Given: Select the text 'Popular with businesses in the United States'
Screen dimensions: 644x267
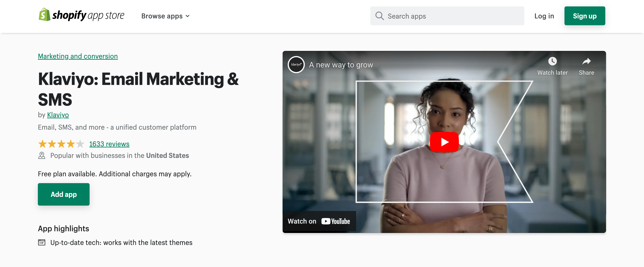Looking at the screenshot, I should (120, 156).
